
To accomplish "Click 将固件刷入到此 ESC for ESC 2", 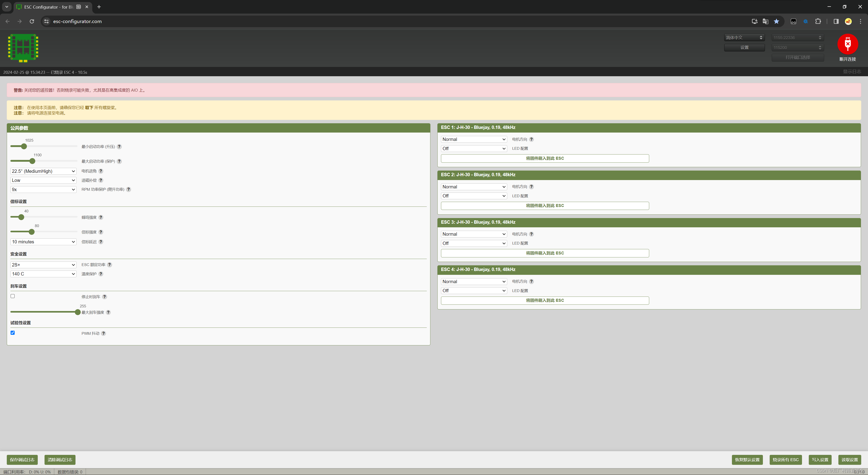I will pos(545,206).
